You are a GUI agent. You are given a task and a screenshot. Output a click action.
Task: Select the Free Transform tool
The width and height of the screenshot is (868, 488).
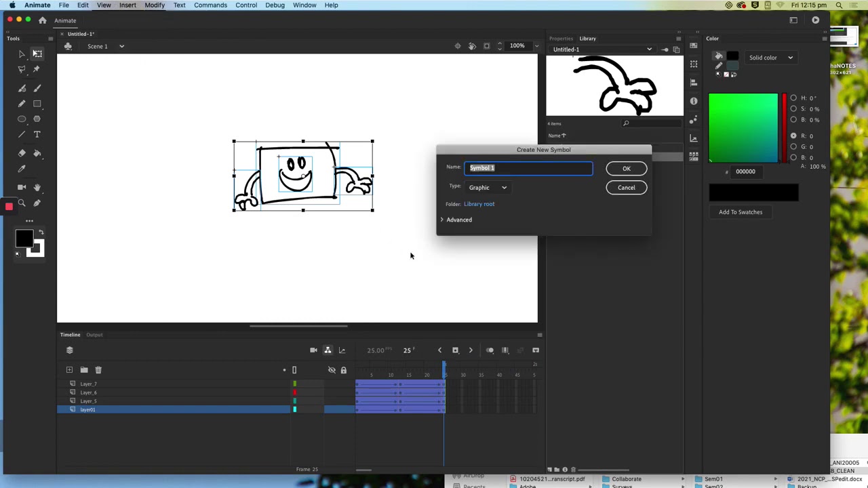pos(37,54)
